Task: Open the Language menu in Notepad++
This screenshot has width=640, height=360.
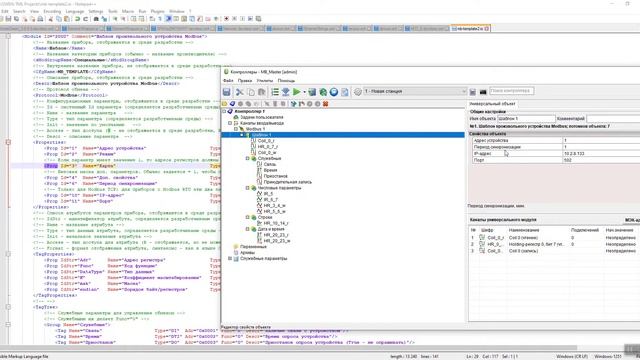Action: click(75, 11)
